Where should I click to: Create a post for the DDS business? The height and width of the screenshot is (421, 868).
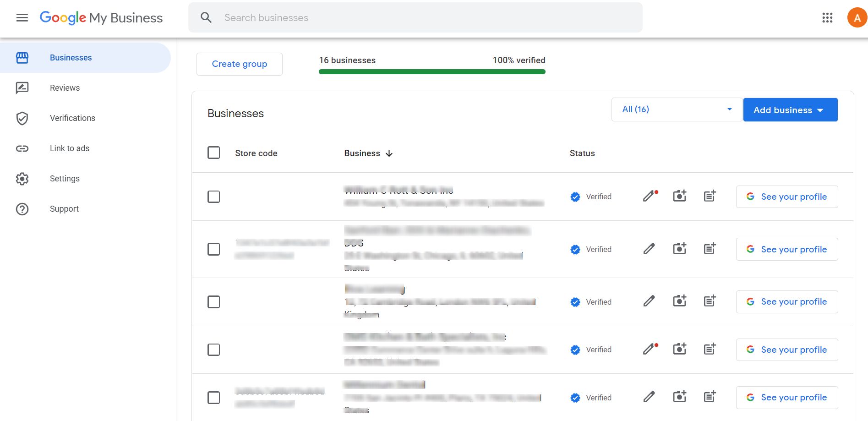[x=710, y=249]
